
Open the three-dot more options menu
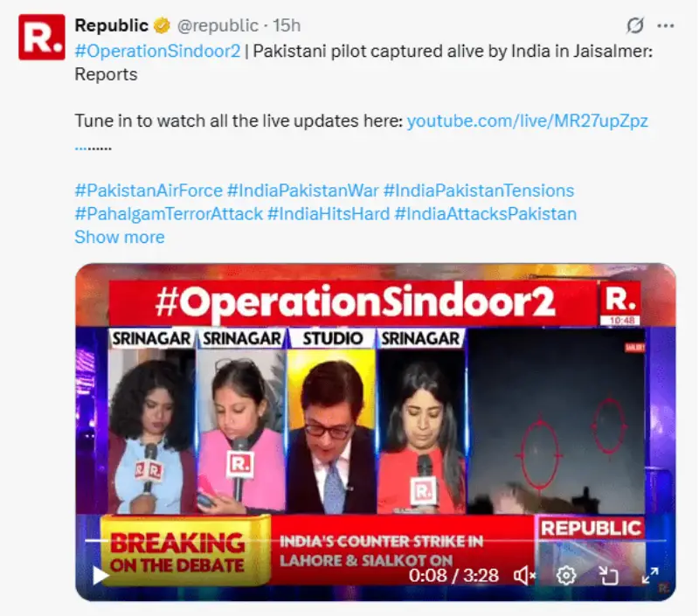point(666,26)
